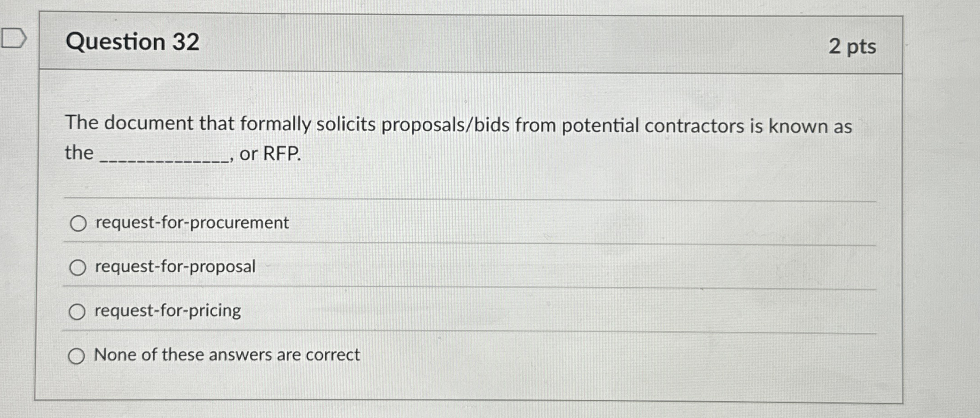Click the request-for-proposal answer text
The height and width of the screenshot is (418, 980).
pos(175,267)
